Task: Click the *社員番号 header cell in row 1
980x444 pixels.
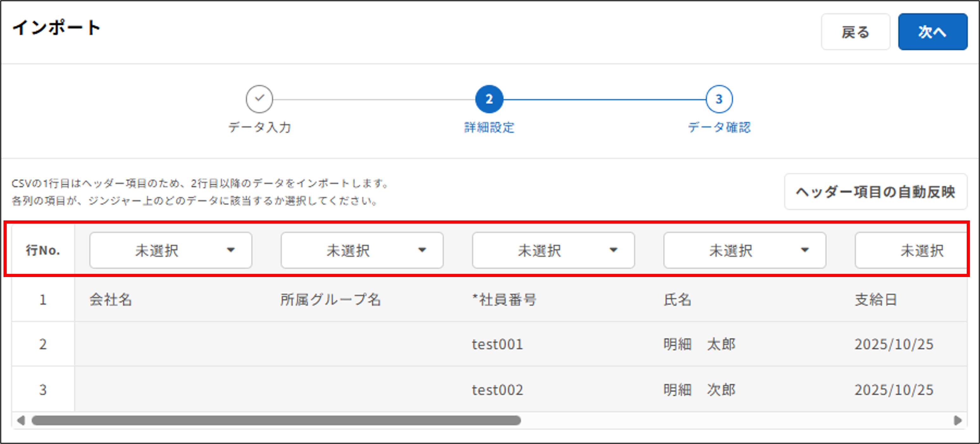Action: click(504, 300)
